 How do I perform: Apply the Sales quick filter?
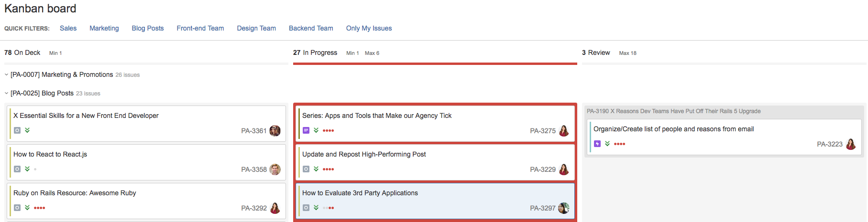click(x=68, y=28)
